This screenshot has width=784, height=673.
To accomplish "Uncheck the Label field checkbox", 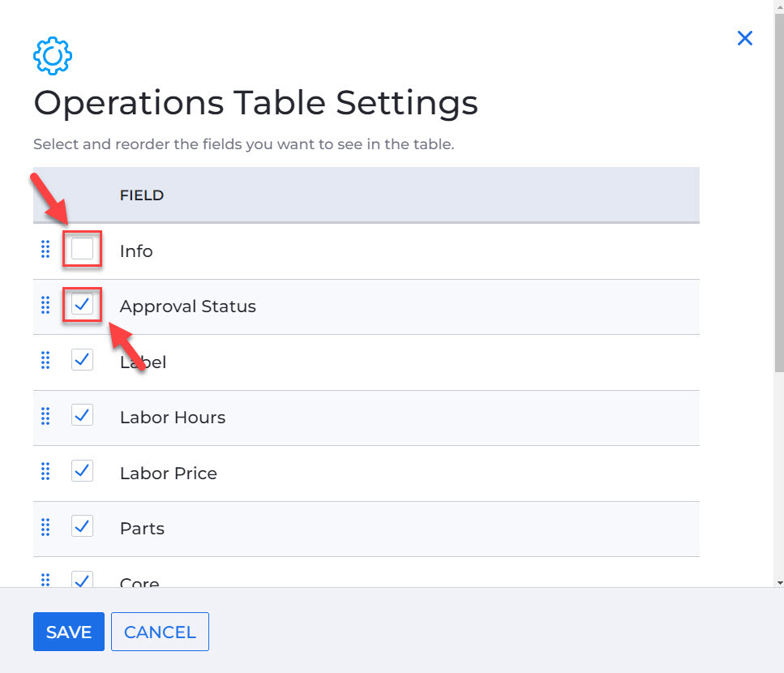I will pyautogui.click(x=83, y=360).
